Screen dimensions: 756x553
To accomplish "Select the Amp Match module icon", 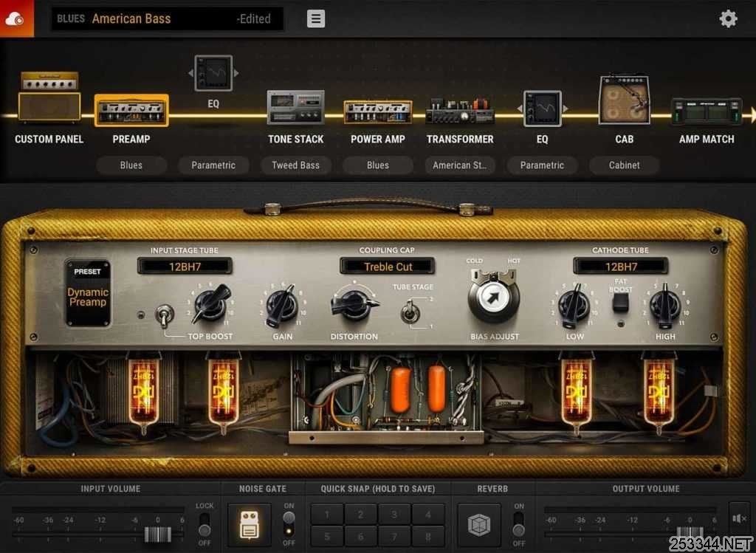I will 707,111.
